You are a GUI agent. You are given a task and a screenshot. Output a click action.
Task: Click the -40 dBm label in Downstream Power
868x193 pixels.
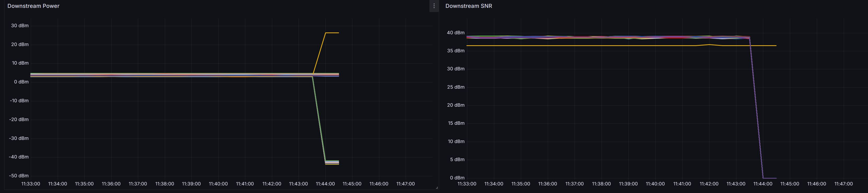click(x=19, y=157)
